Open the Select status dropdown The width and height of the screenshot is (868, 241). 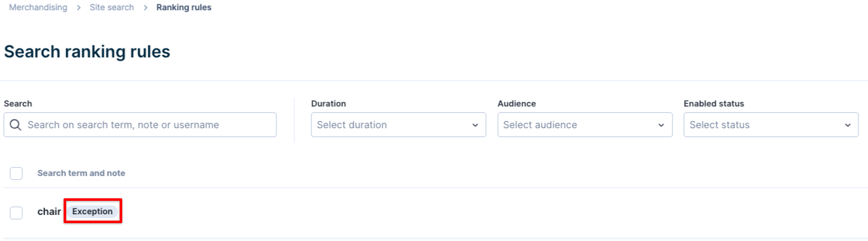point(771,125)
